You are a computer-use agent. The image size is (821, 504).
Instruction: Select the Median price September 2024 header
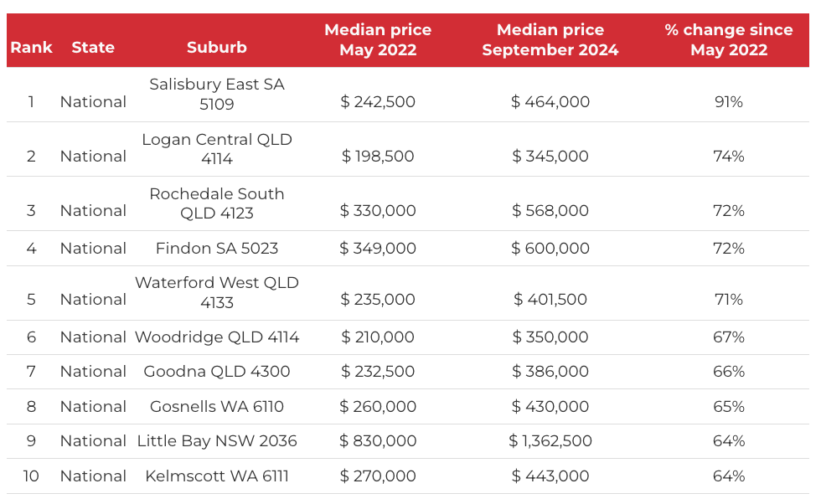550,40
